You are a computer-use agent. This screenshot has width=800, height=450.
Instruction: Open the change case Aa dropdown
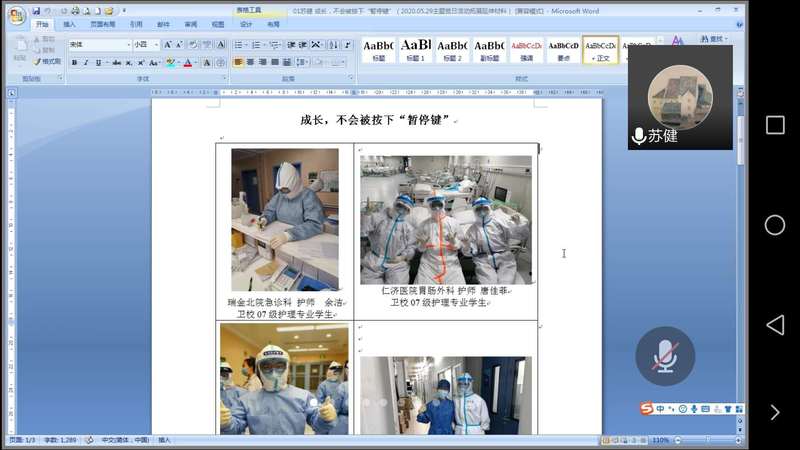click(x=154, y=63)
